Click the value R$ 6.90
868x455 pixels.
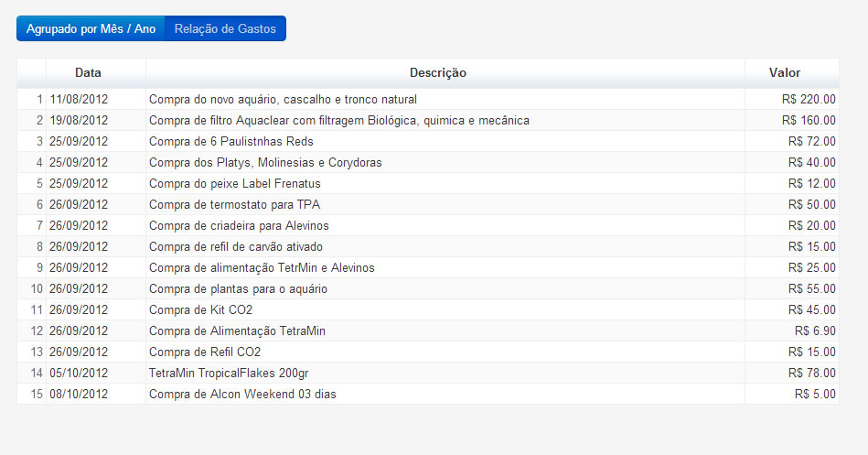pos(815,331)
